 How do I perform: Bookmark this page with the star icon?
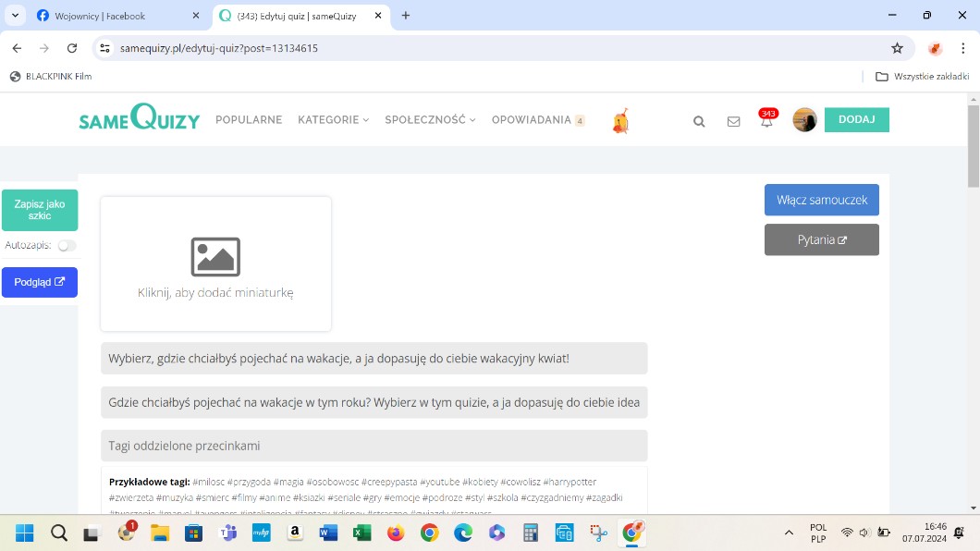point(897,48)
